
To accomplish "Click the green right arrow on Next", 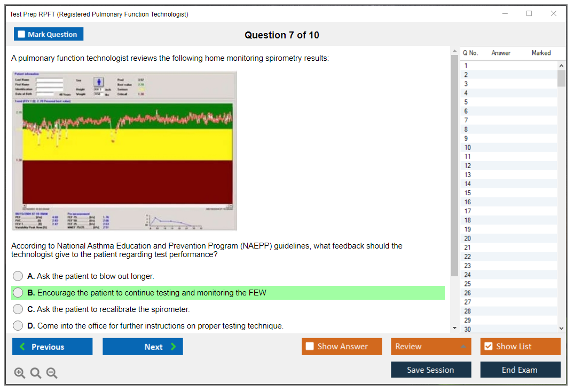I will (x=174, y=347).
